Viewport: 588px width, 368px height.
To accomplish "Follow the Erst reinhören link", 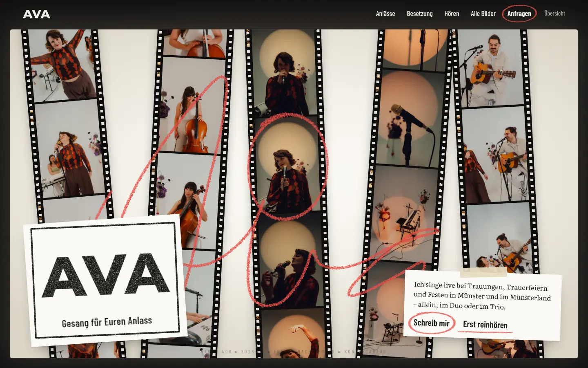I will coord(485,325).
